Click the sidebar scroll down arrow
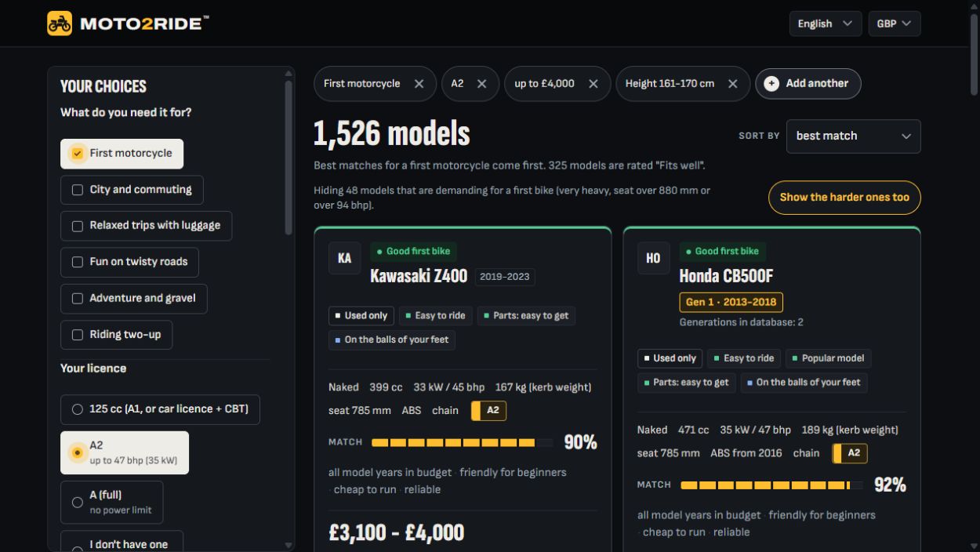980x552 pixels. click(x=288, y=546)
